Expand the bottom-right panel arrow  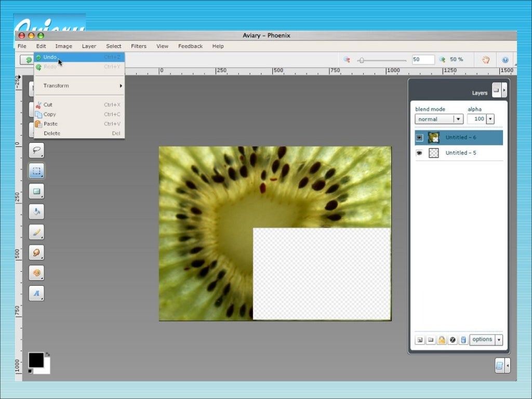point(508,365)
